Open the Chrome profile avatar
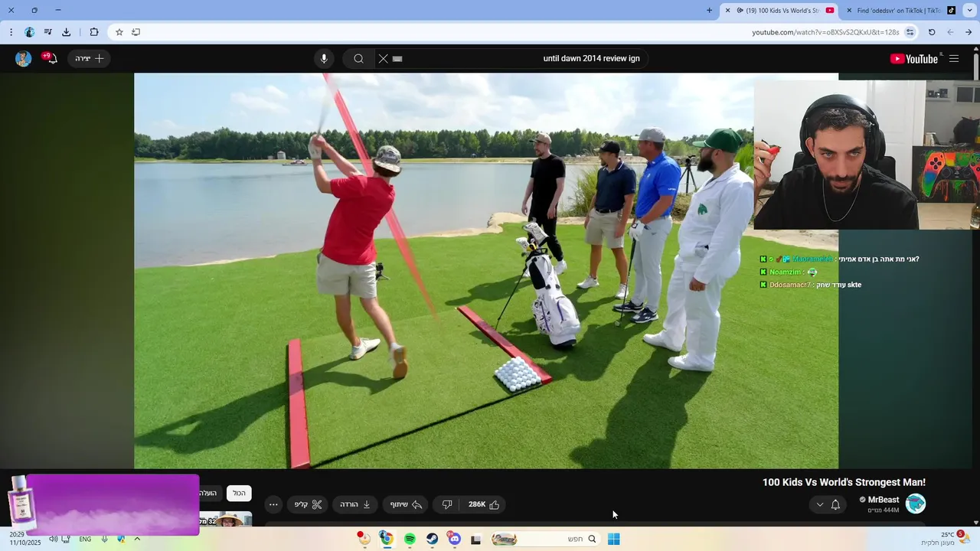This screenshot has width=980, height=551. (30, 32)
